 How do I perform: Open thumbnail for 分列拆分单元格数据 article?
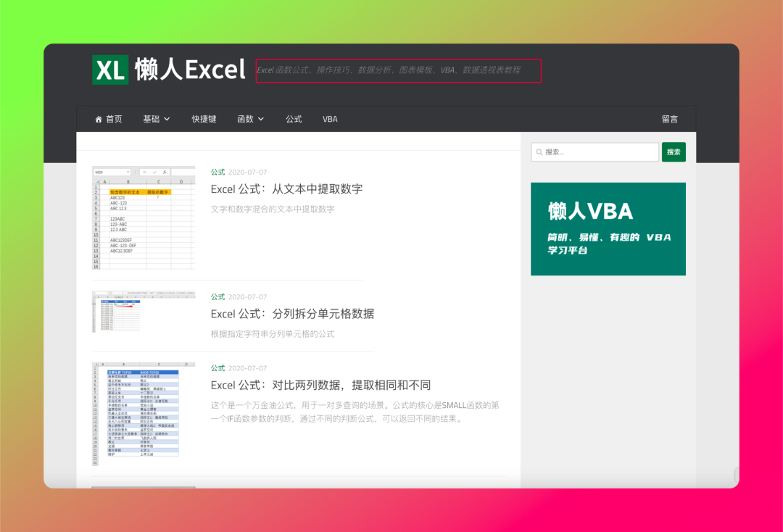pyautogui.click(x=144, y=312)
